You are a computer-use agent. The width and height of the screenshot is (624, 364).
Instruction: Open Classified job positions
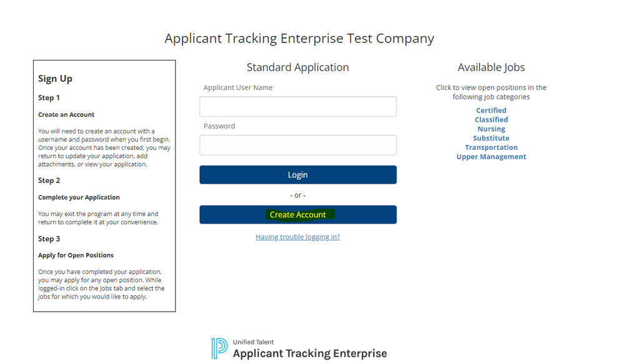(491, 120)
